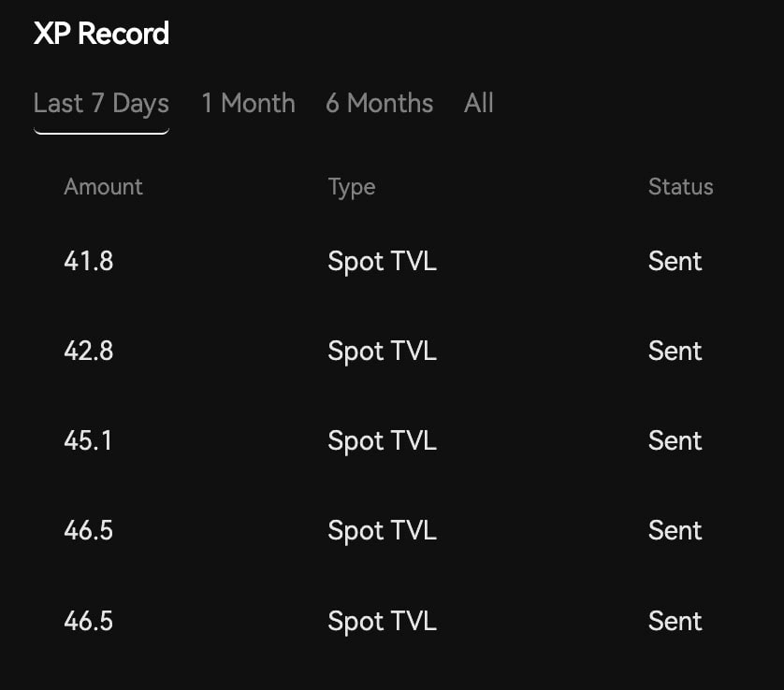Show All XP records tab
Screen dimensions: 784x690
tap(478, 104)
